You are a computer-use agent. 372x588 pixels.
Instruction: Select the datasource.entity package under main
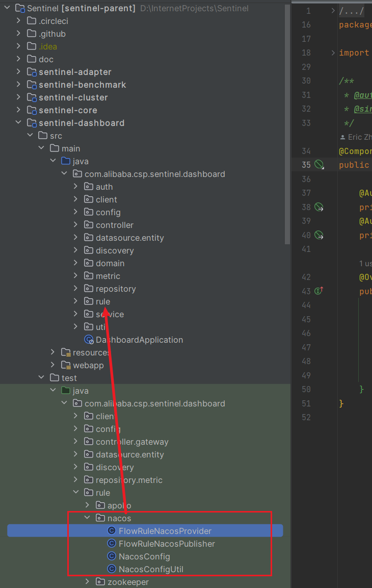pyautogui.click(x=129, y=238)
